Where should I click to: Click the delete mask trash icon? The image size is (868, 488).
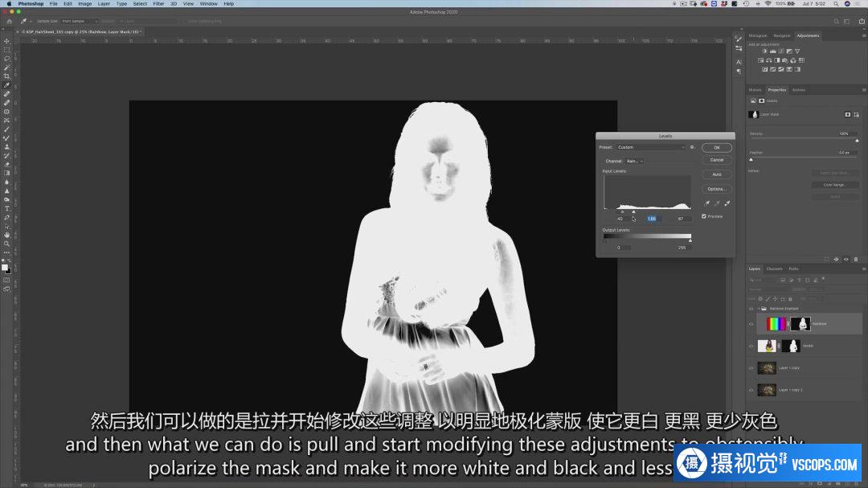click(x=856, y=259)
